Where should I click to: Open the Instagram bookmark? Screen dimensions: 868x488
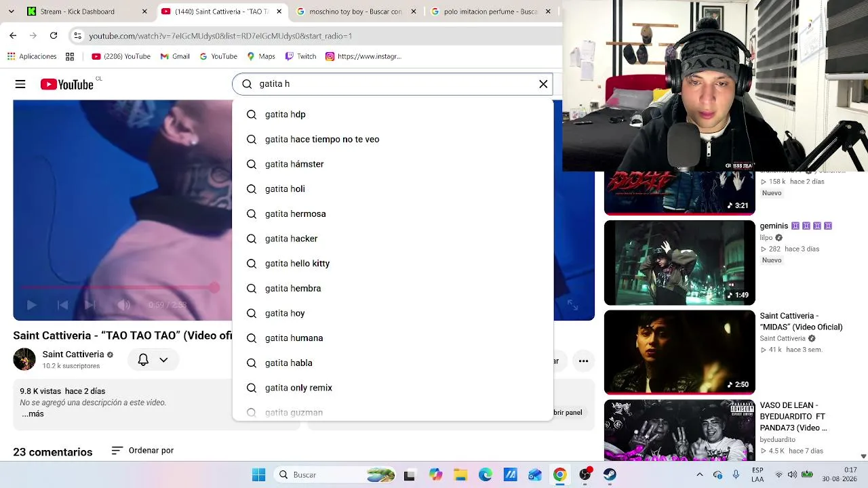point(364,56)
